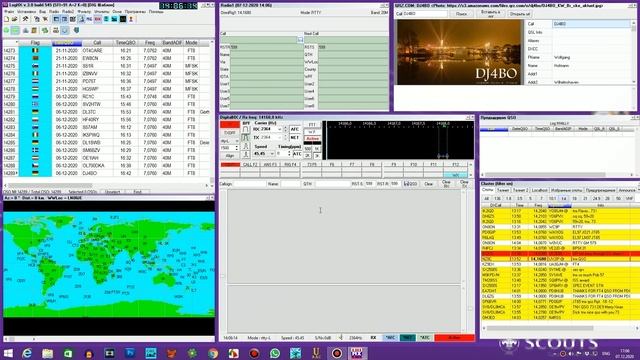Select the 3K bandwidth button

coord(317,156)
